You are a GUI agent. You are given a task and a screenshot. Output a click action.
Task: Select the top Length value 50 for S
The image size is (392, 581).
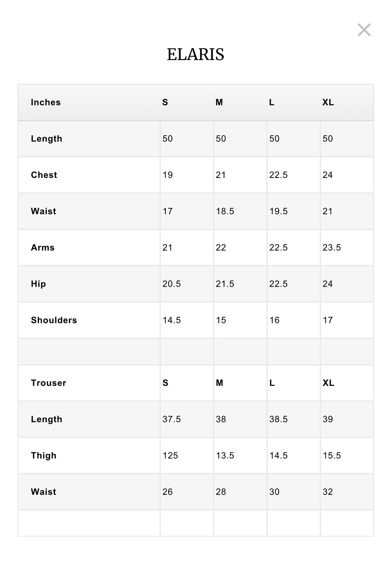(x=168, y=139)
